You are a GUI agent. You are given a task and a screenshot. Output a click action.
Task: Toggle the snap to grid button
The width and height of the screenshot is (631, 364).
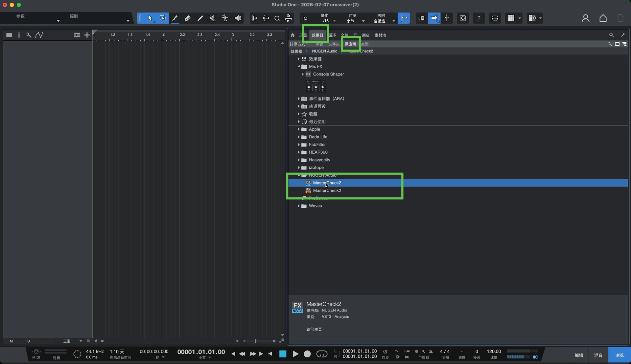click(x=404, y=18)
